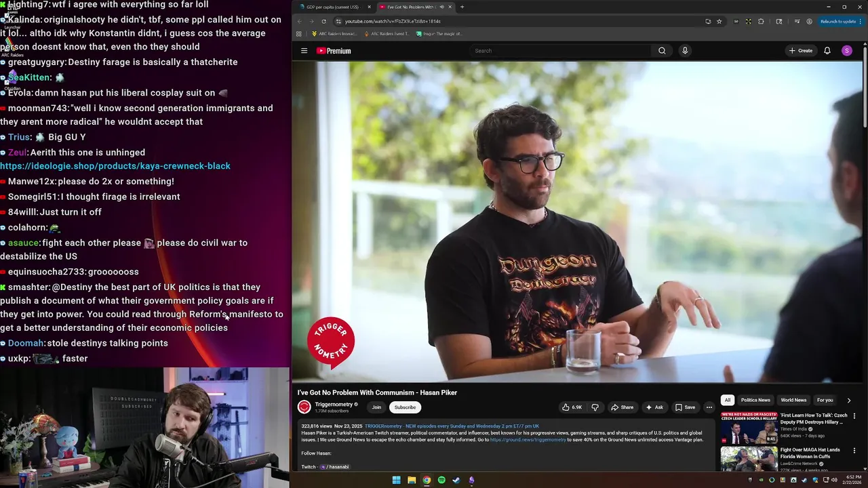868x488 pixels.
Task: Reload the page with browser refresh icon
Action: click(323, 21)
